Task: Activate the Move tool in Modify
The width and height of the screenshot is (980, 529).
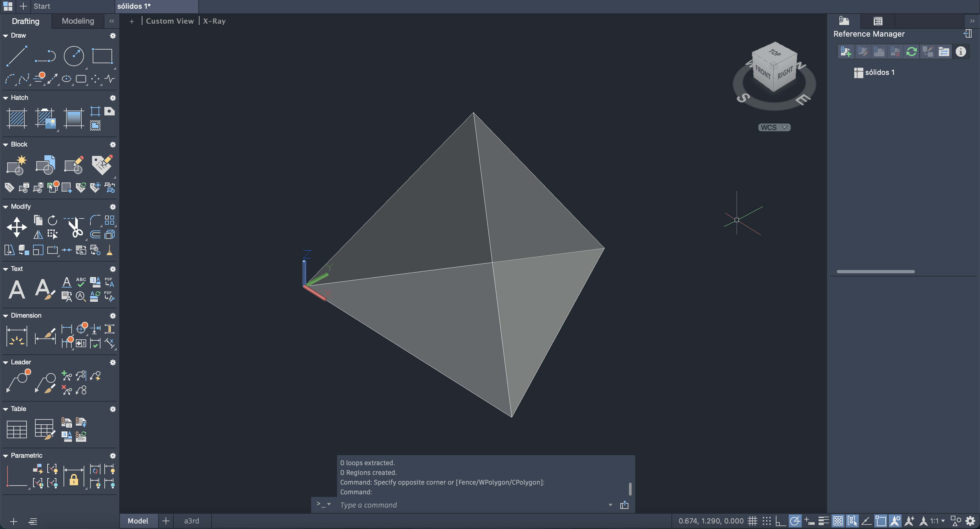Action: coord(17,227)
